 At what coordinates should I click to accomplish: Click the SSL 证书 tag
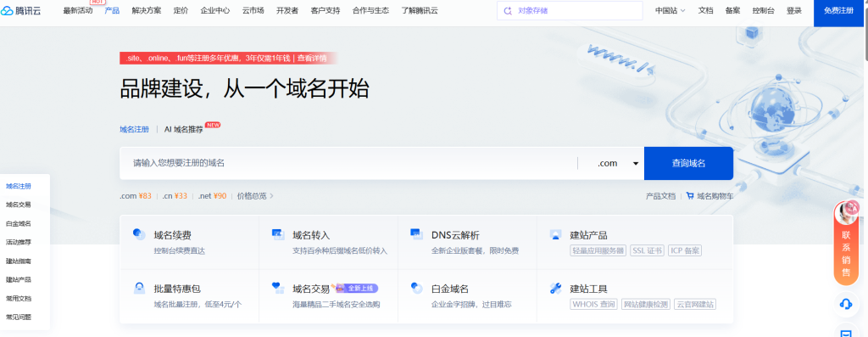647,250
